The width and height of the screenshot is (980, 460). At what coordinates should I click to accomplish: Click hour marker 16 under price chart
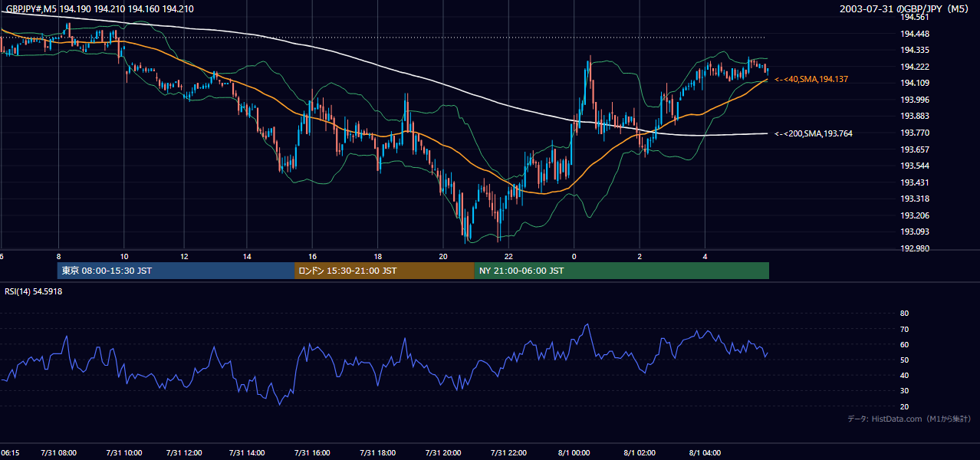312,256
